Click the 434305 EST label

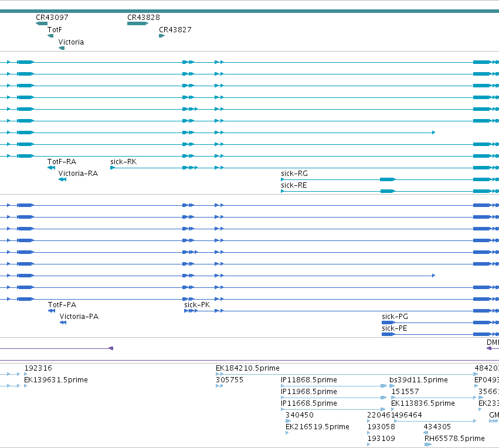pyautogui.click(x=437, y=427)
